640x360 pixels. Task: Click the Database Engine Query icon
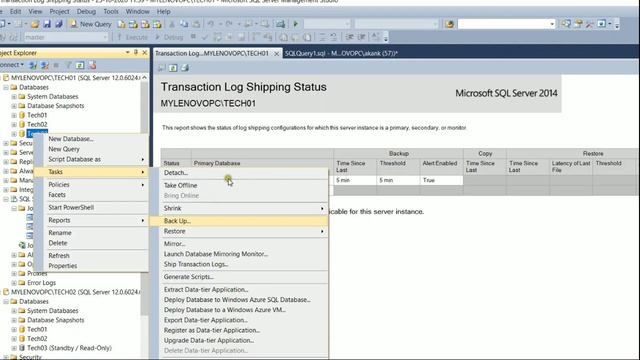click(121, 24)
